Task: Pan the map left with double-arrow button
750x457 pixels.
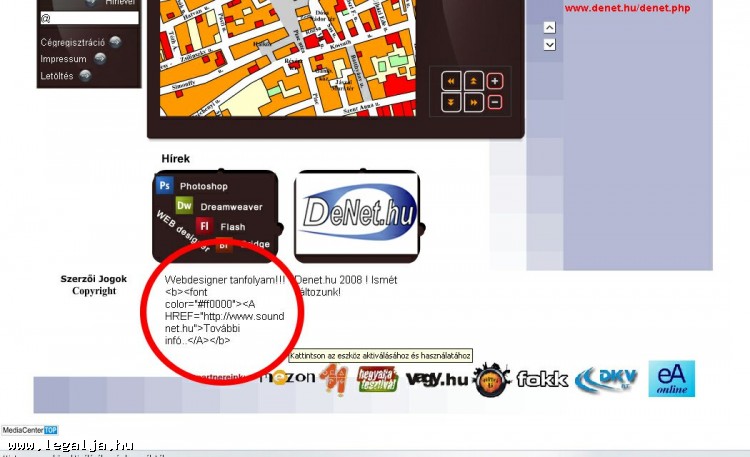Action: coord(450,81)
